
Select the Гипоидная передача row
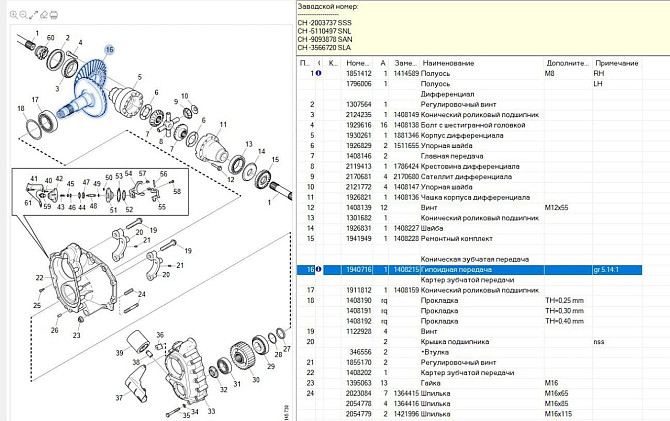click(x=454, y=269)
